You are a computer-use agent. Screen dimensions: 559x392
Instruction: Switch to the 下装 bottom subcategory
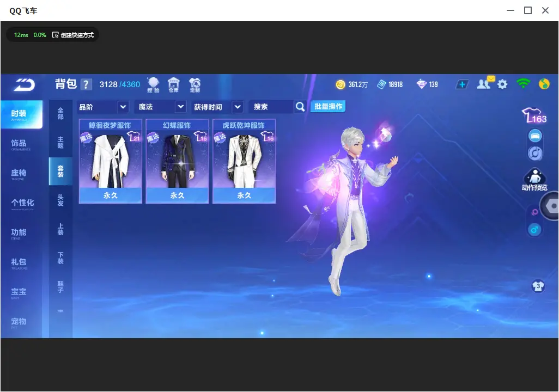pyautogui.click(x=60, y=258)
